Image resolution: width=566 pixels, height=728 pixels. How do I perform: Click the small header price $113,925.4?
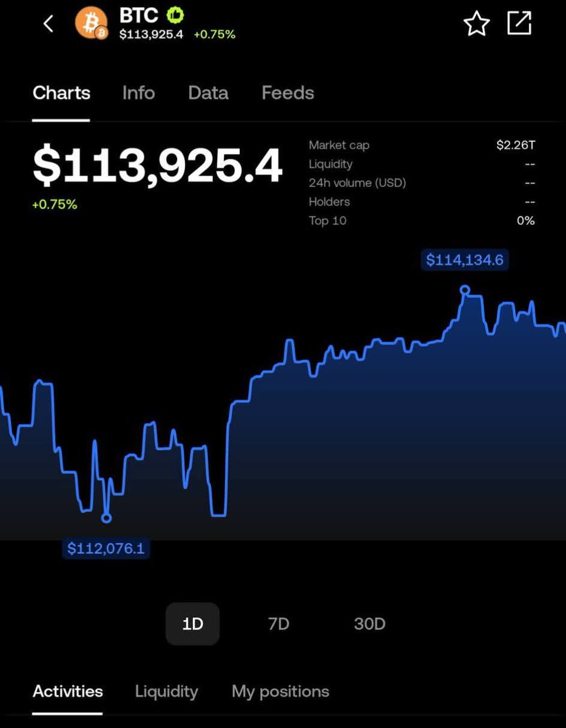tap(151, 35)
